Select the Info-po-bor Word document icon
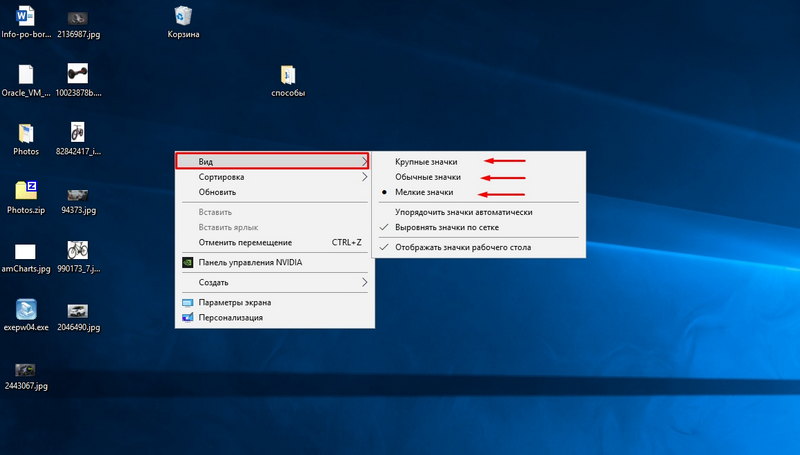Screen dimensions: 800x455 (x=26, y=16)
